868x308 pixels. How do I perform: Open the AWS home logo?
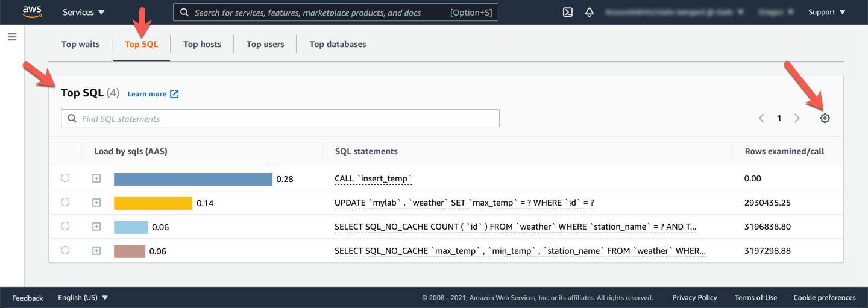(x=32, y=12)
